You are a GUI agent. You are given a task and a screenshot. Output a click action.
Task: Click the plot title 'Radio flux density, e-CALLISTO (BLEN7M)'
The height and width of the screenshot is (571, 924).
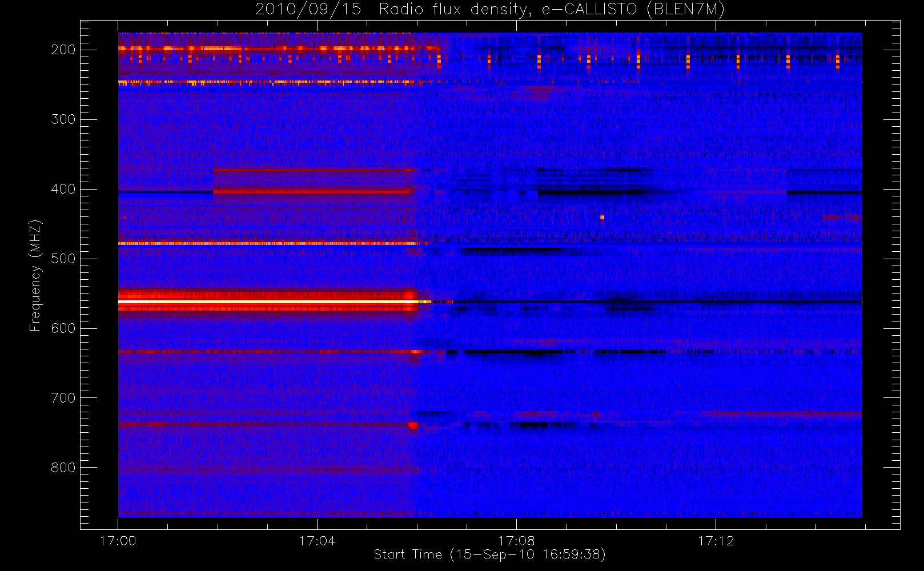[552, 10]
